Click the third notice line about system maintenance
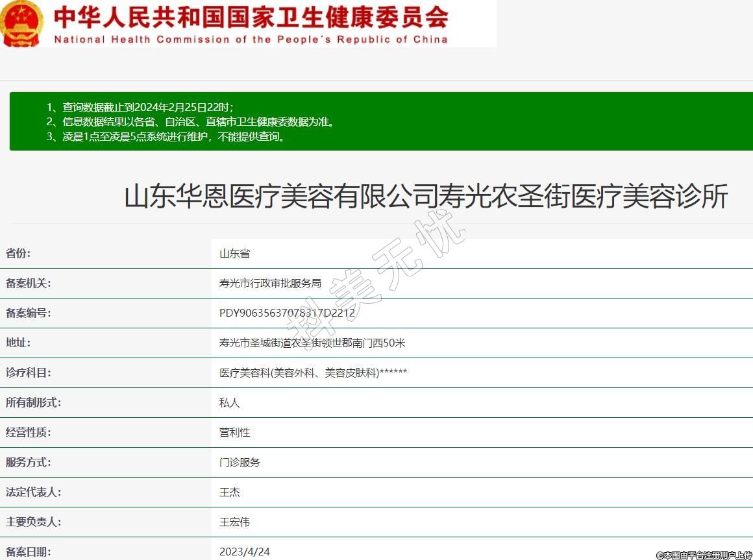Viewport: 753px width, 560px height. click(x=166, y=137)
